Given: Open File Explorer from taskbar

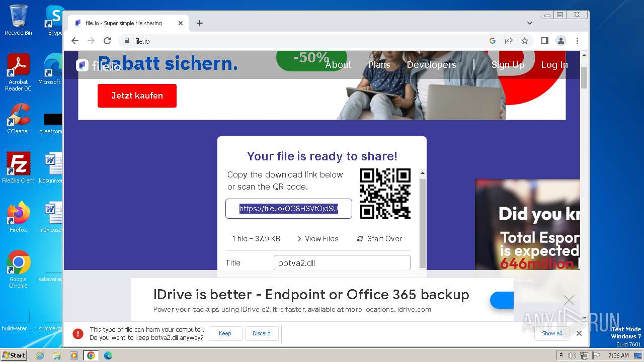Looking at the screenshot, I should pyautogui.click(x=57, y=355).
